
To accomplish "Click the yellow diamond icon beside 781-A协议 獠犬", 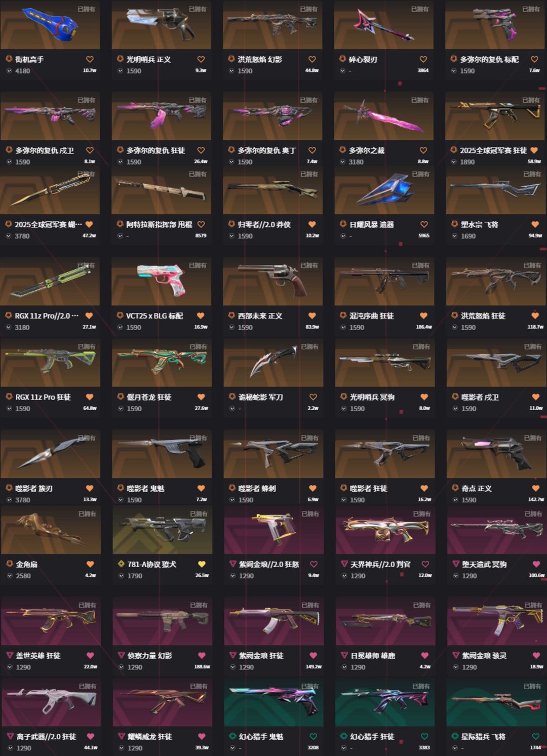I will (121, 564).
